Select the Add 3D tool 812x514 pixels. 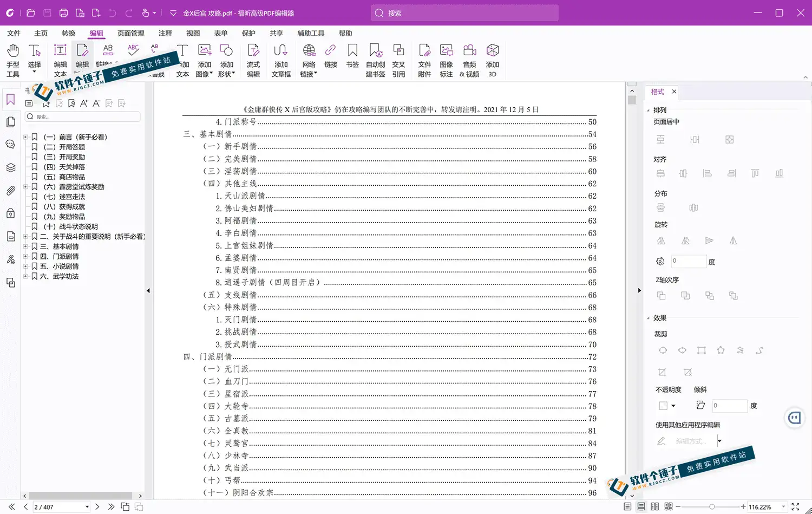492,60
